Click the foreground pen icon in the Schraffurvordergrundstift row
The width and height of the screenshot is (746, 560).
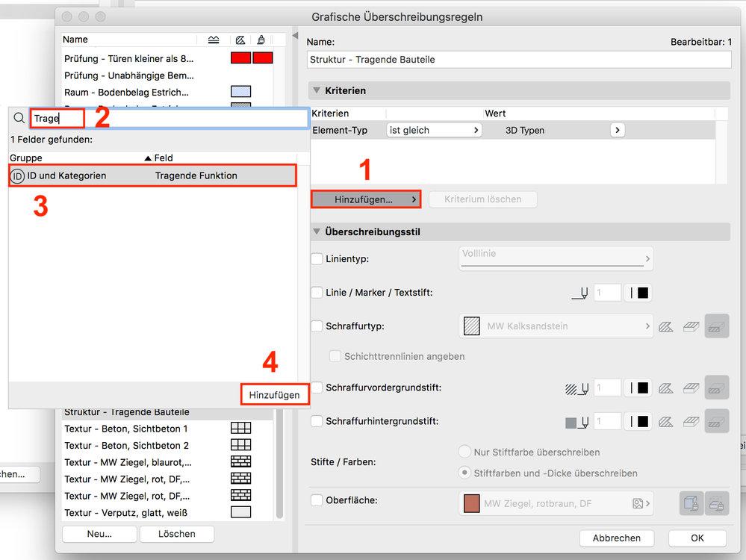[x=577, y=389]
